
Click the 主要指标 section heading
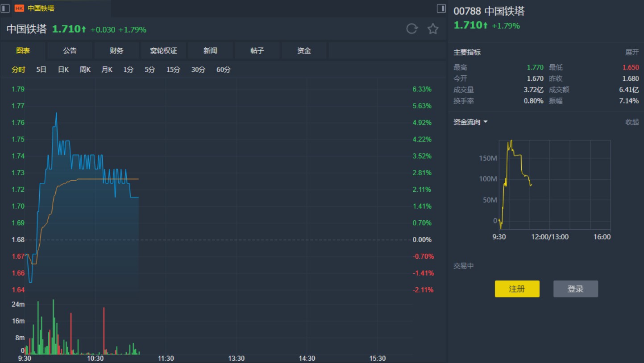[467, 53]
